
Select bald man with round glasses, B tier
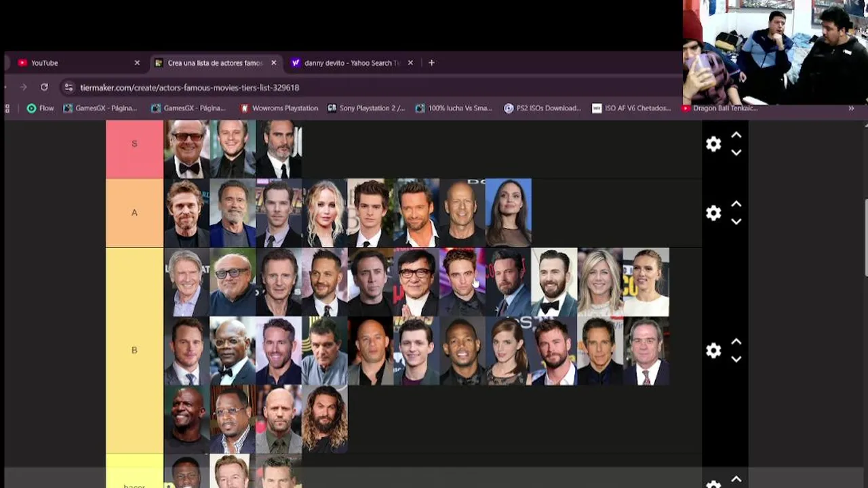233,282
